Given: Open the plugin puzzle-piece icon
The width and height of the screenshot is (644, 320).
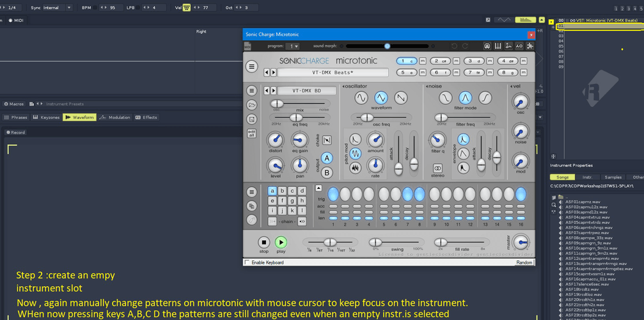Looking at the screenshot, I should point(530,46).
